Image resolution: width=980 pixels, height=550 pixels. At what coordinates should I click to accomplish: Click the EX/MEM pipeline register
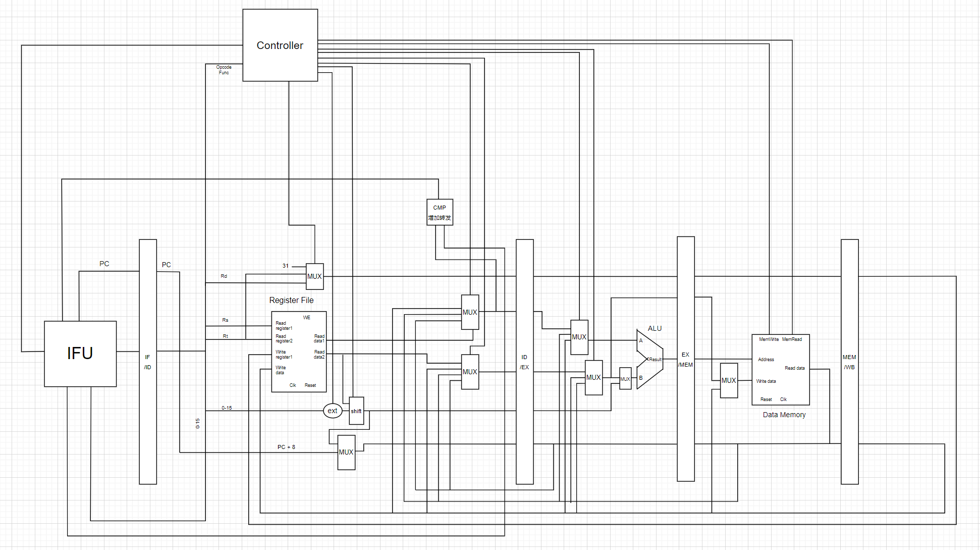tap(686, 359)
